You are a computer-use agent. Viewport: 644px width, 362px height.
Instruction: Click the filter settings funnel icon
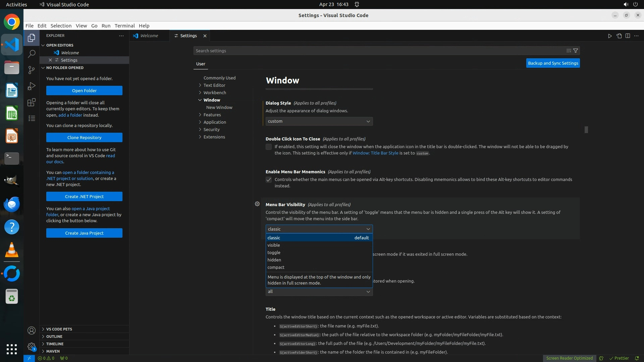576,51
